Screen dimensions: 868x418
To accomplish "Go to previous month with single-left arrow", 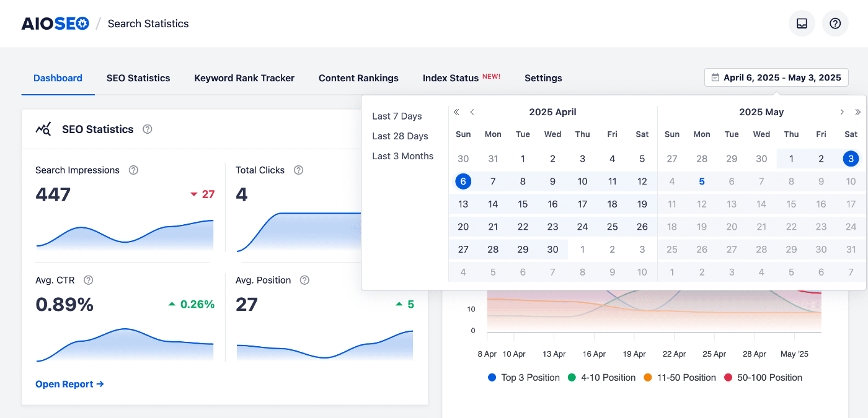I will pos(472,112).
